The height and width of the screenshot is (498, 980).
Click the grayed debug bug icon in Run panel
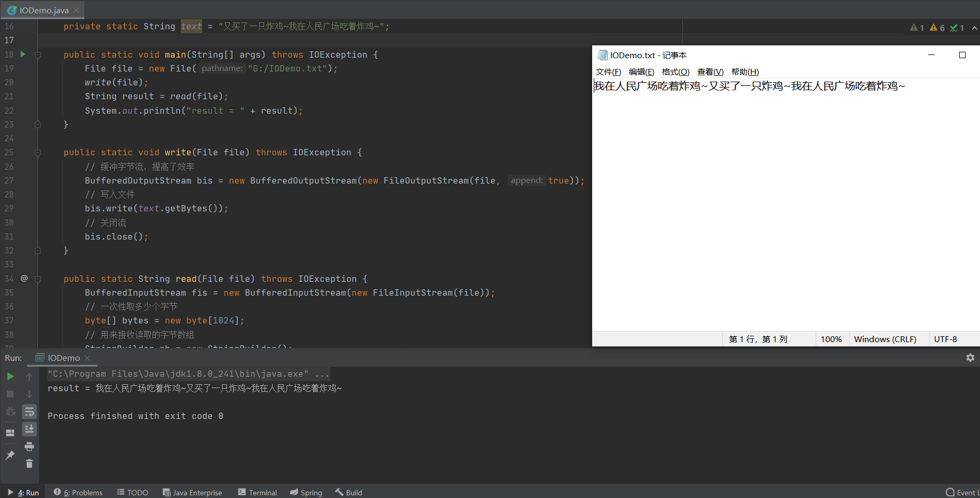tap(10, 412)
